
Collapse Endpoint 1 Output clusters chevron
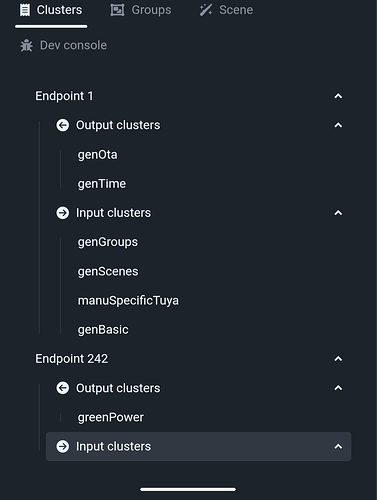point(338,125)
